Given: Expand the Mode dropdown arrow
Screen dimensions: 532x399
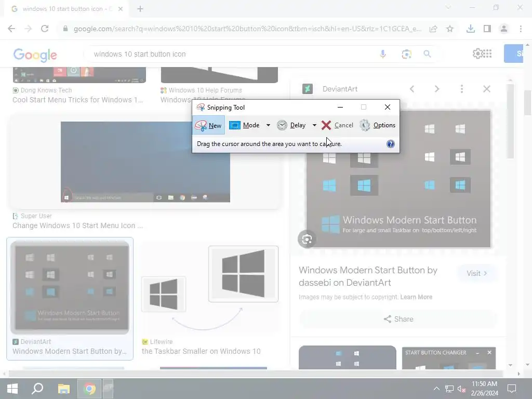Looking at the screenshot, I should [x=268, y=125].
